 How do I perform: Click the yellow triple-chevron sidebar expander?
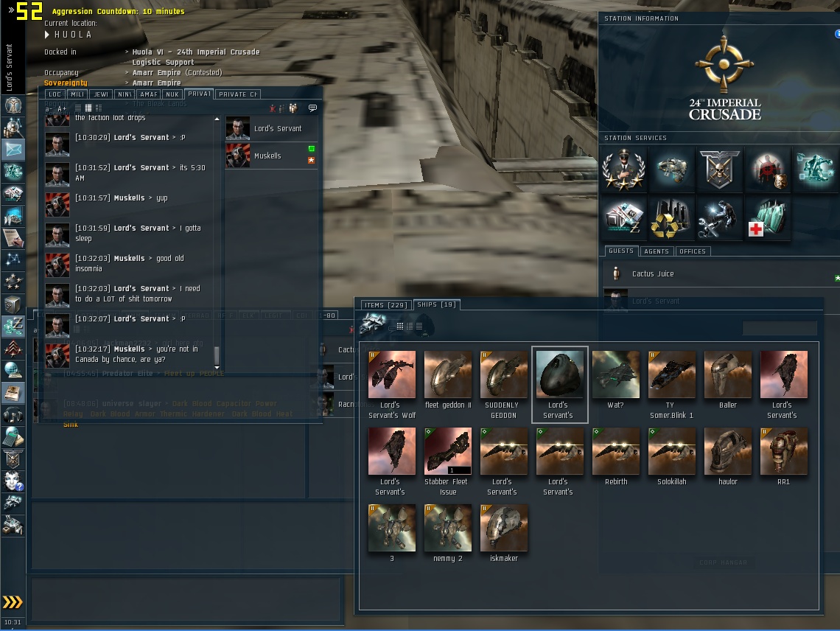(x=13, y=602)
